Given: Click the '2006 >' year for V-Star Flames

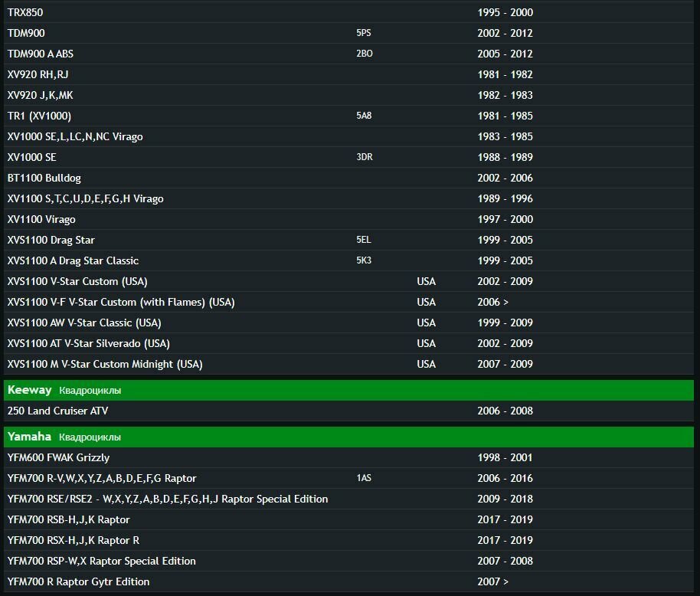Looking at the screenshot, I should 493,303.
